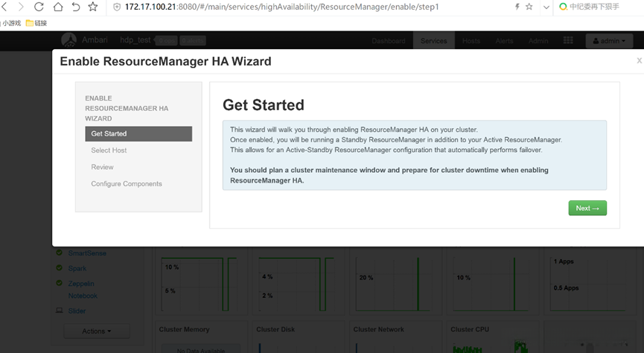
Task: Click the Cluster Disk widget title
Action: pyautogui.click(x=275, y=330)
